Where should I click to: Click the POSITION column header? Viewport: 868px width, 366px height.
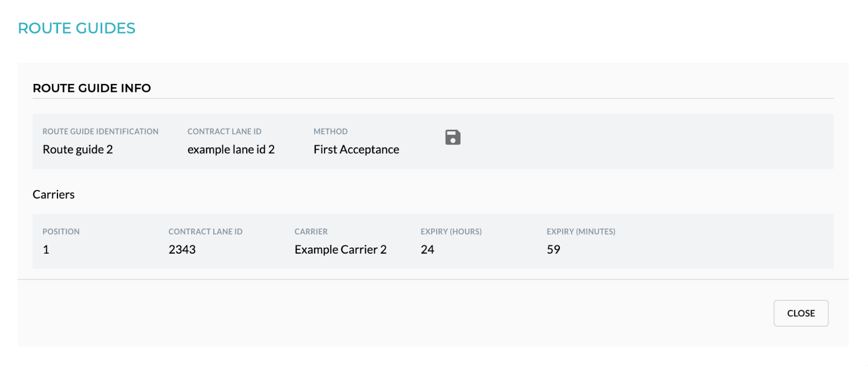61,232
